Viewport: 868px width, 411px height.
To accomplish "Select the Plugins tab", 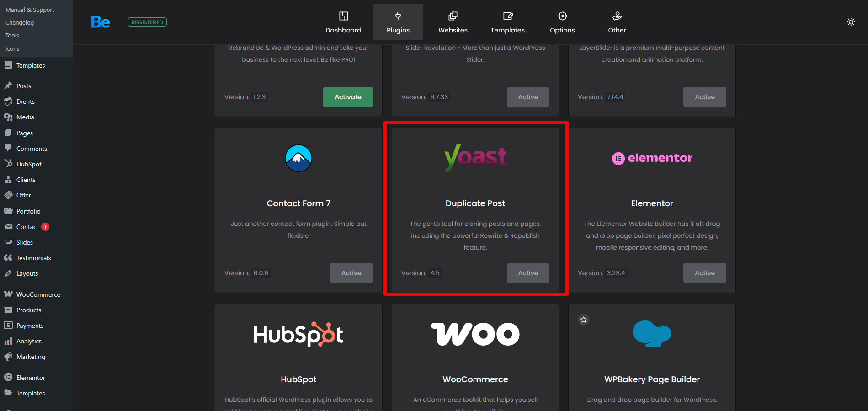I will [398, 22].
